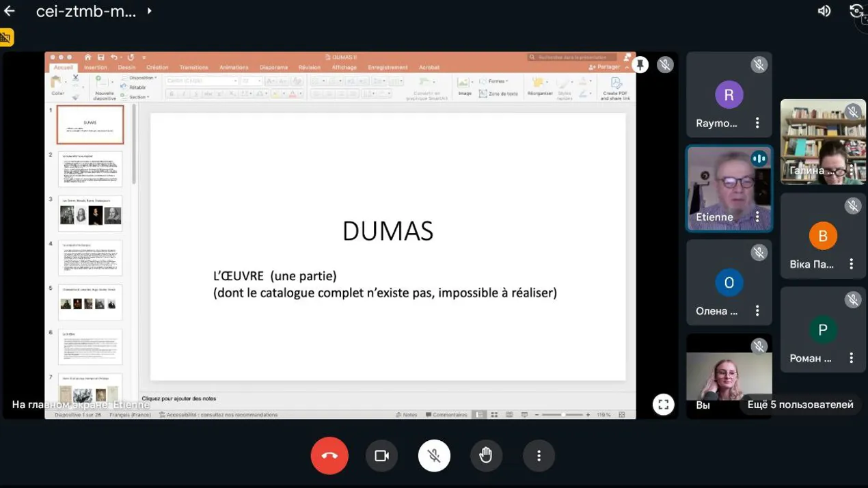Switch to the Insertion ribbon tab
This screenshot has height=488, width=868.
96,68
